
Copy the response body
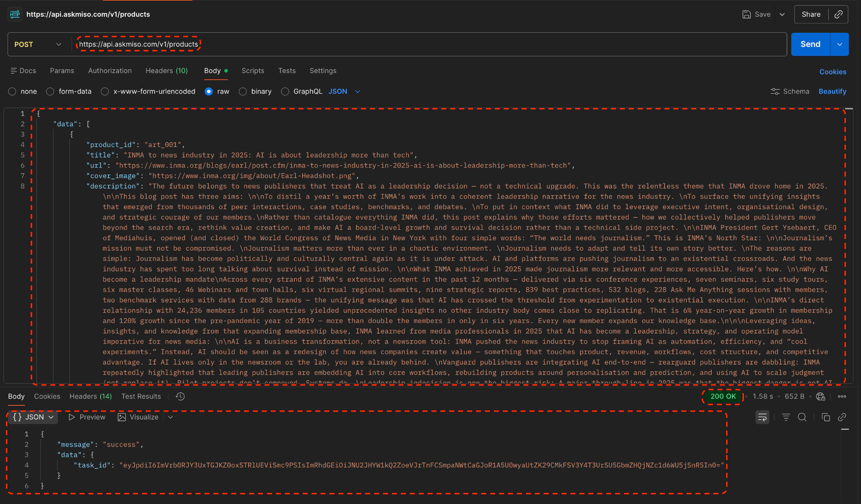[x=825, y=417]
